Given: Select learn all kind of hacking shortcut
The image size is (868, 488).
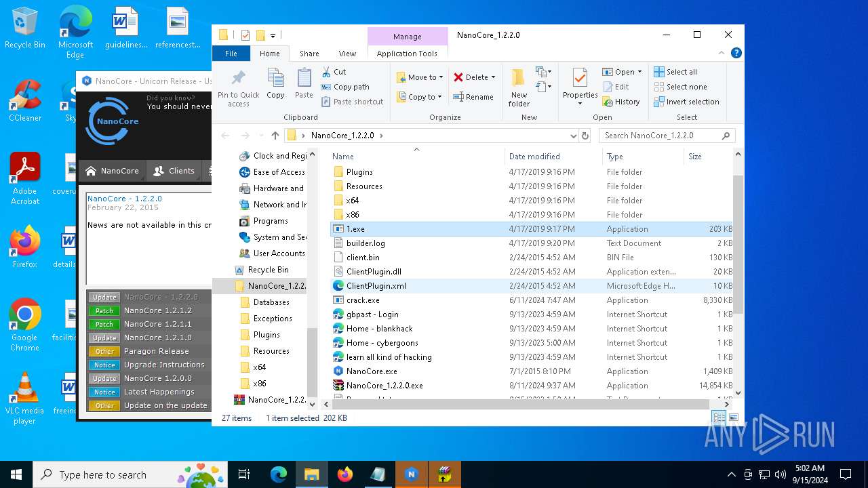Looking at the screenshot, I should pyautogui.click(x=389, y=357).
